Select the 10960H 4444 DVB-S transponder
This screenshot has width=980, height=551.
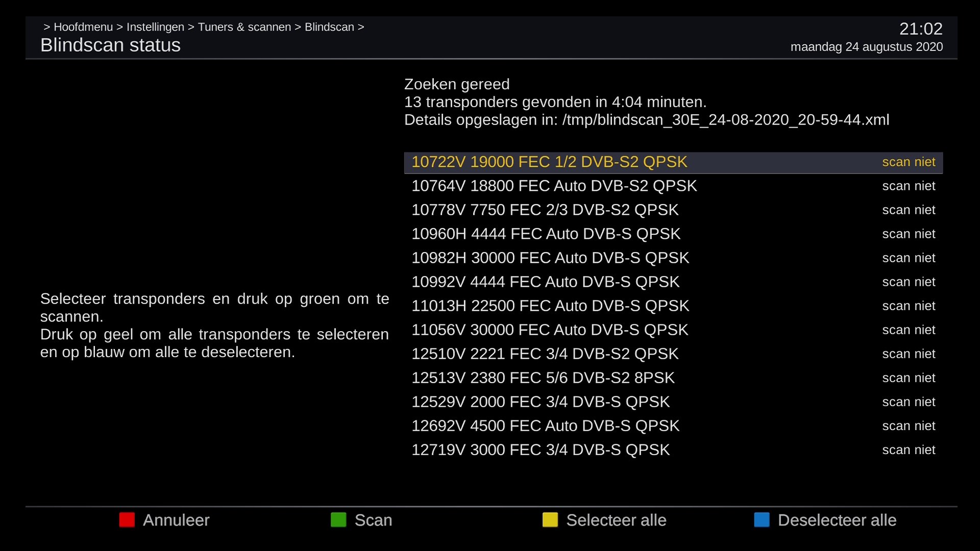[546, 234]
